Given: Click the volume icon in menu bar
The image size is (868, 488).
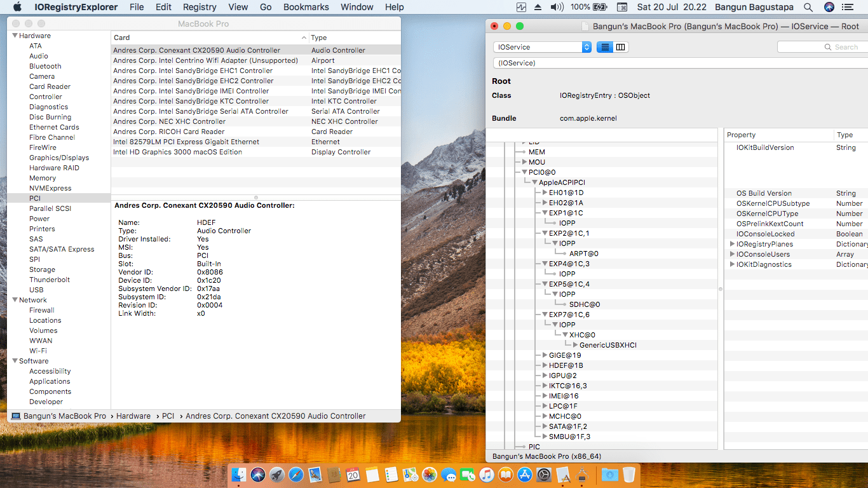Looking at the screenshot, I should point(557,7).
